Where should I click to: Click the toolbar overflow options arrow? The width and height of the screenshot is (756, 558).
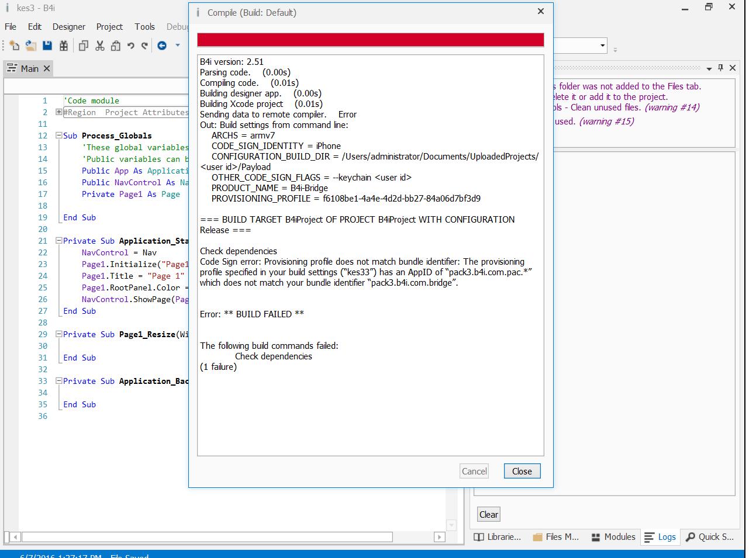(x=615, y=49)
